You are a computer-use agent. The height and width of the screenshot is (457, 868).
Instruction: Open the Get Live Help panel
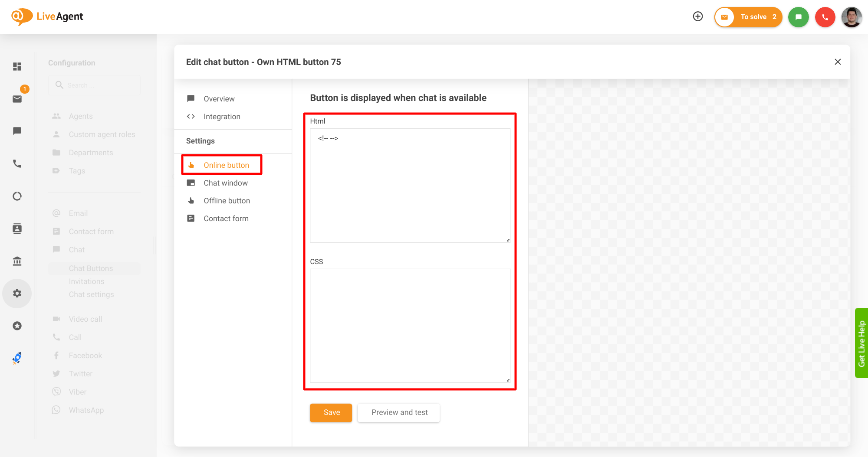pyautogui.click(x=861, y=343)
